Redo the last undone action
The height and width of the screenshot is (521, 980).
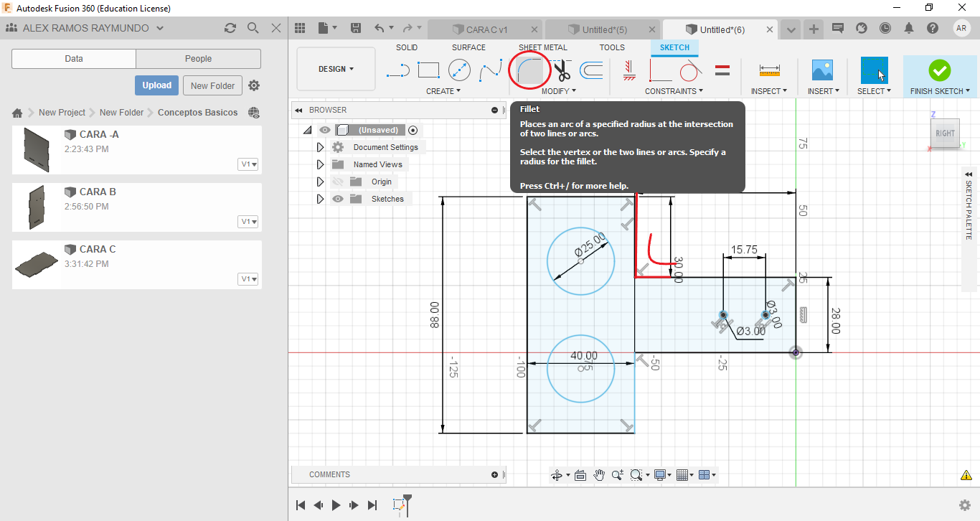[408, 28]
